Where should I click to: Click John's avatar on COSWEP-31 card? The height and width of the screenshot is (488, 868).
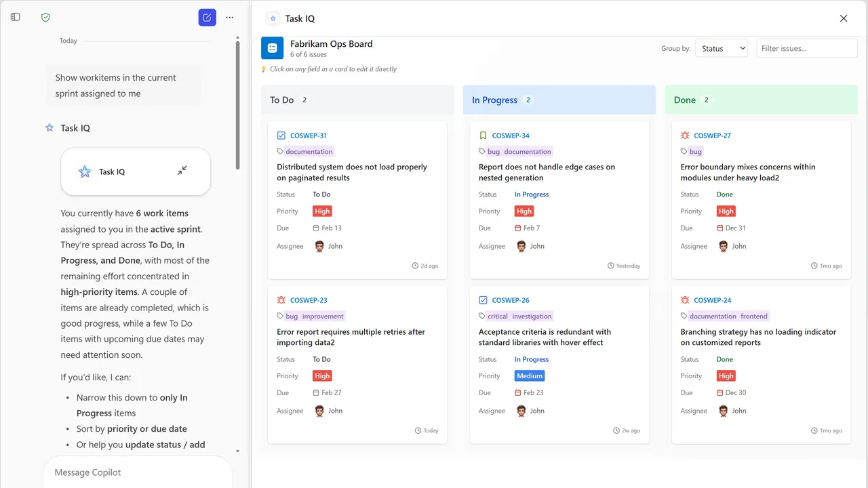(x=319, y=246)
